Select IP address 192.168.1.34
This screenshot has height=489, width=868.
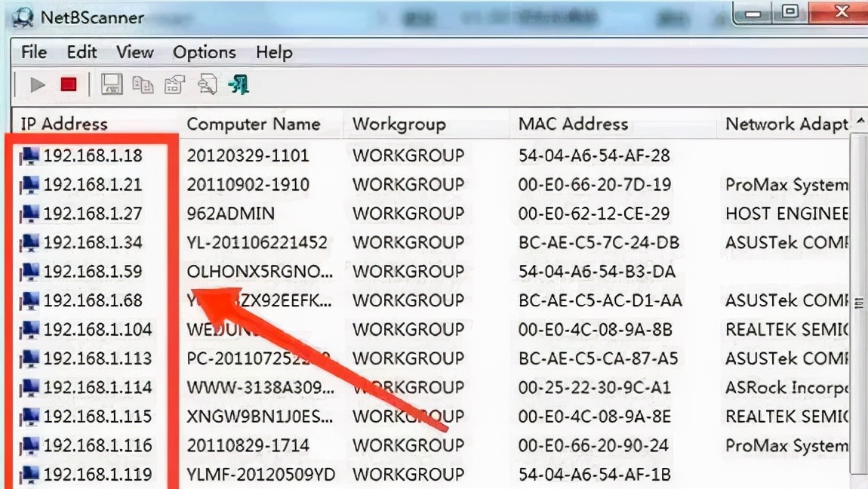[93, 242]
